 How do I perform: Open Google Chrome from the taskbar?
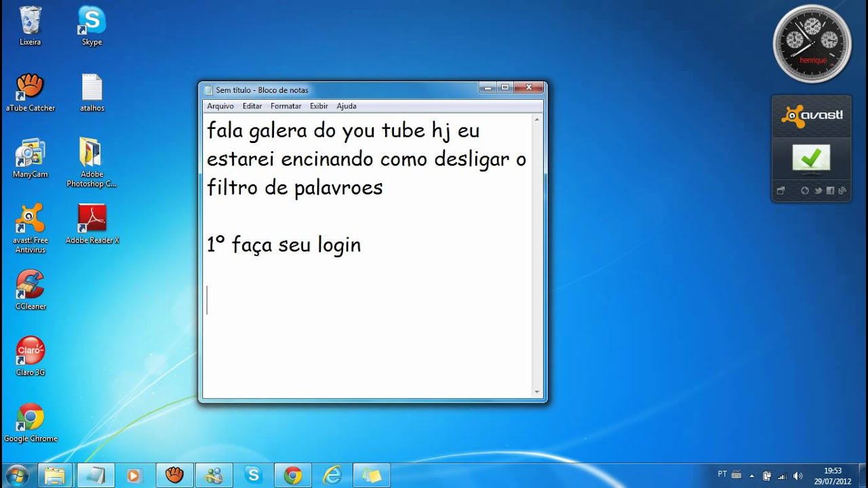pos(293,475)
